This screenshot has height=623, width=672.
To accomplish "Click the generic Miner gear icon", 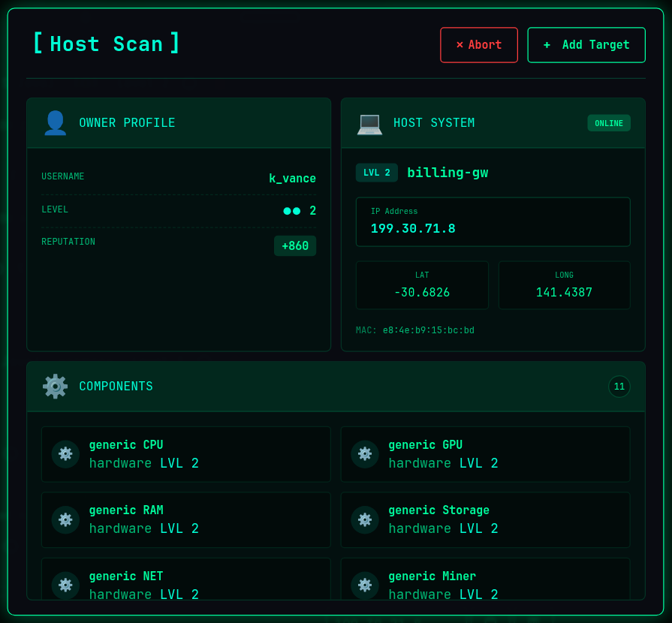I will (365, 585).
